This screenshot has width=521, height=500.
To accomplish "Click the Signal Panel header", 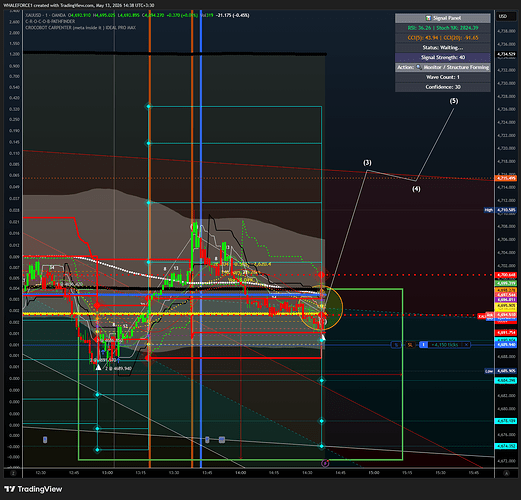I will tap(443, 18).
